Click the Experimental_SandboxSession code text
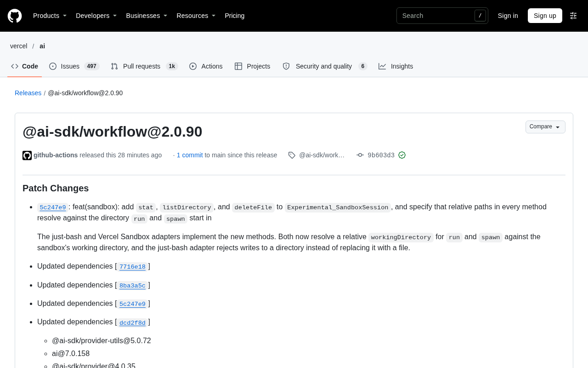Image resolution: width=588 pixels, height=368 pixels. 338,207
